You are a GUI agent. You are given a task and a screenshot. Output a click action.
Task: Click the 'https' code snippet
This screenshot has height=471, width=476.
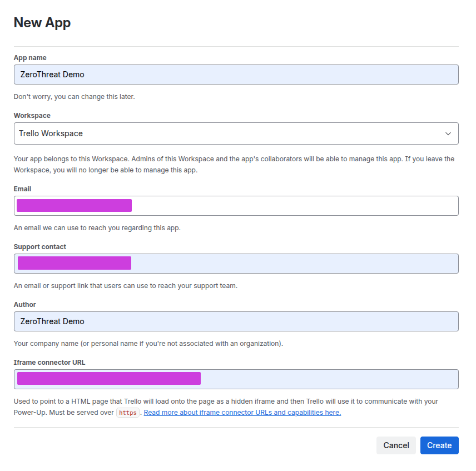[127, 413]
